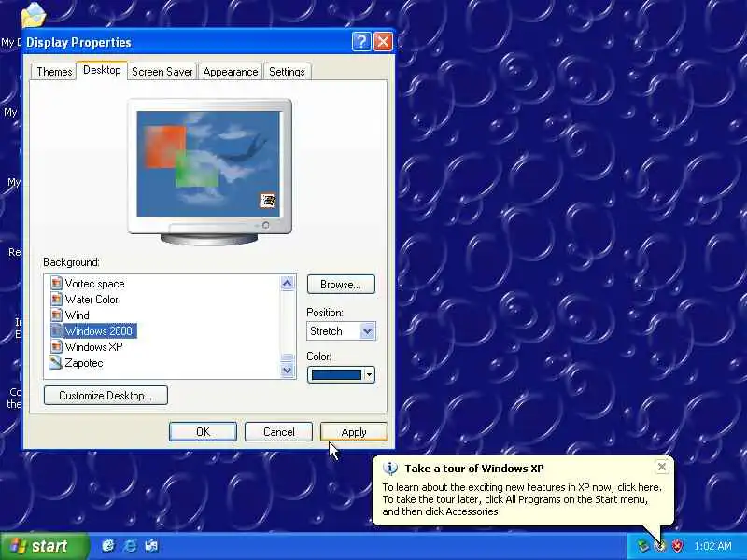Apply the selected wallpaper

pos(354,432)
